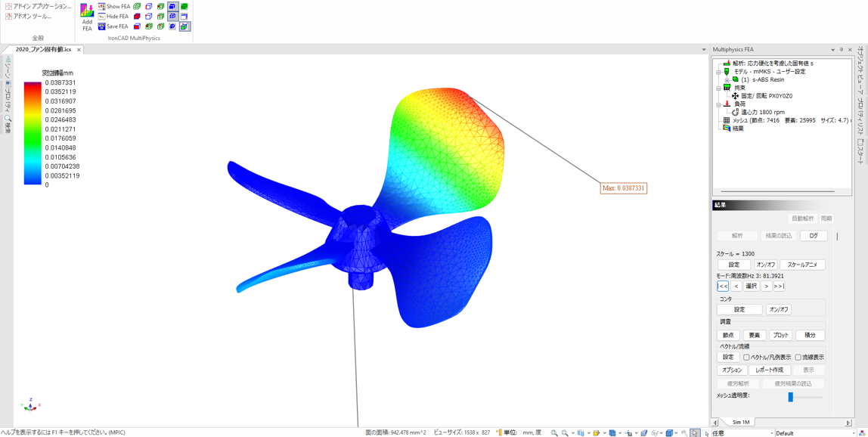Click the Save FEA toolbar item

[x=113, y=26]
